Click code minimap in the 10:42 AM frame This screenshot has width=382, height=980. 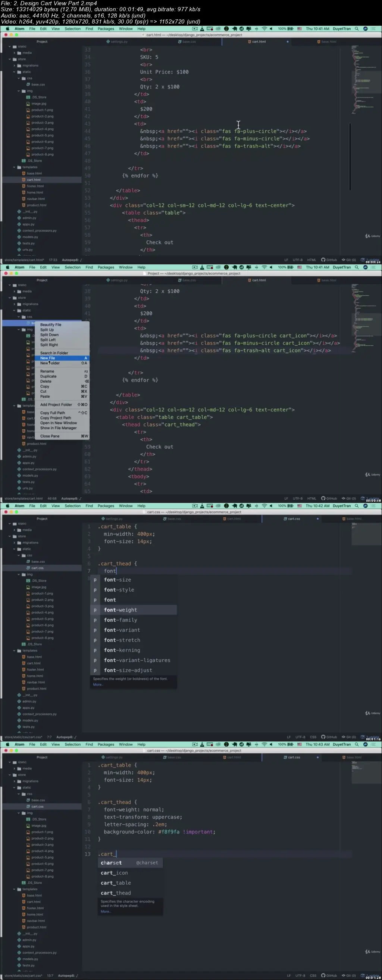point(366,534)
